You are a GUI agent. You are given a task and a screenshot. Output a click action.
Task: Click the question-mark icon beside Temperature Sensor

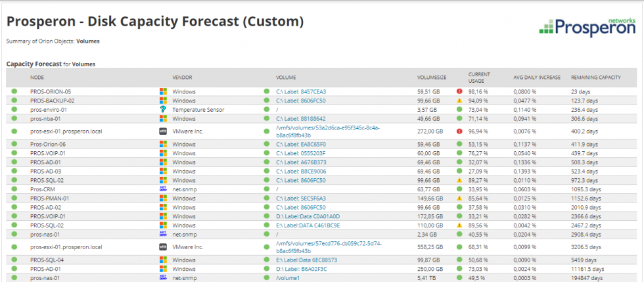pyautogui.click(x=163, y=109)
